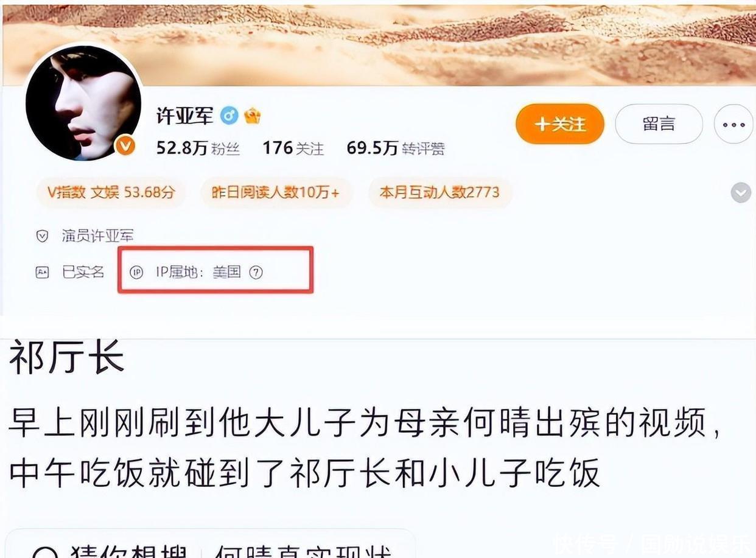Click the profile avatar picture
Viewport: 756px width, 558px height.
[83, 103]
